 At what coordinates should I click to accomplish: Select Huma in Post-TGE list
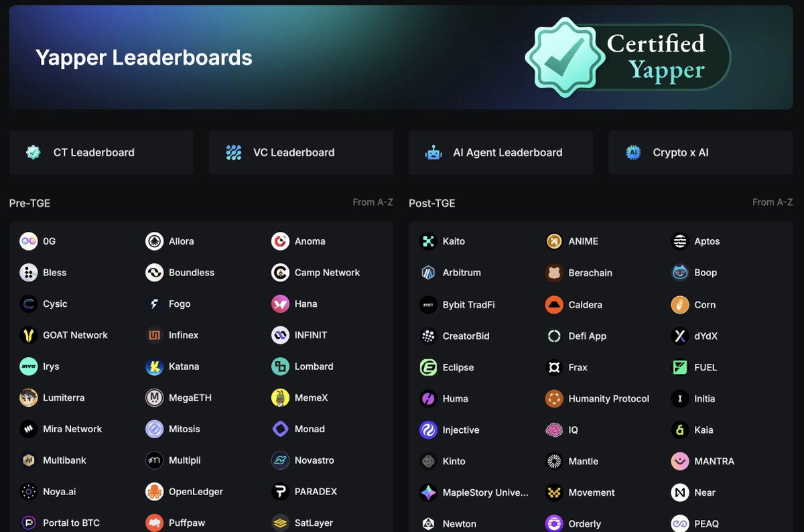444,399
